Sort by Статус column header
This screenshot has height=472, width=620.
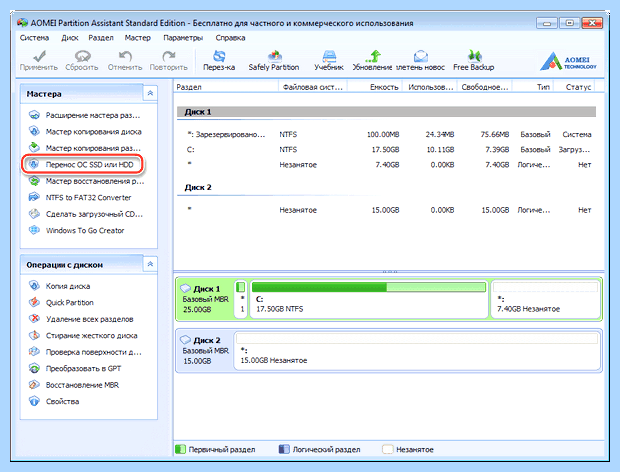click(574, 87)
